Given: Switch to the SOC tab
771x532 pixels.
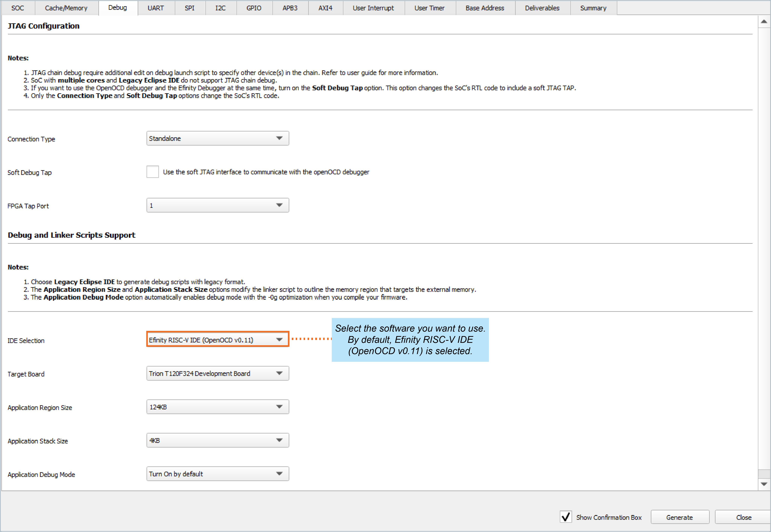Looking at the screenshot, I should pyautogui.click(x=18, y=8).
